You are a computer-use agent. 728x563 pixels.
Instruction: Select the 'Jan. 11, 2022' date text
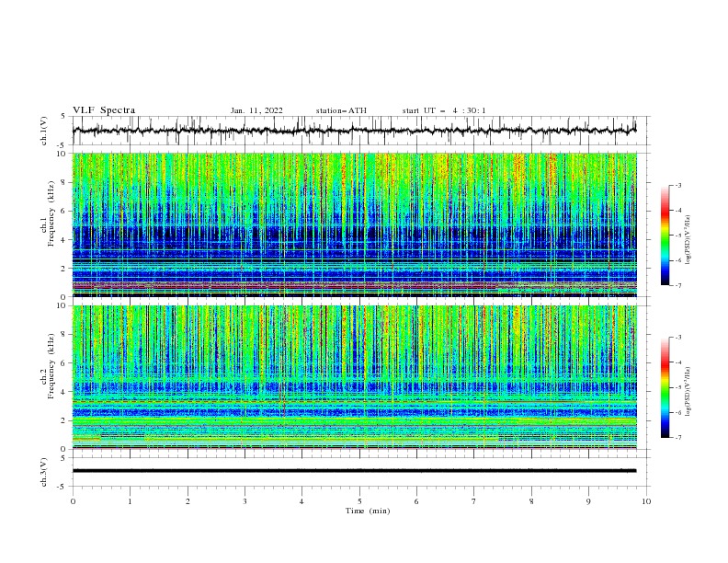click(256, 110)
